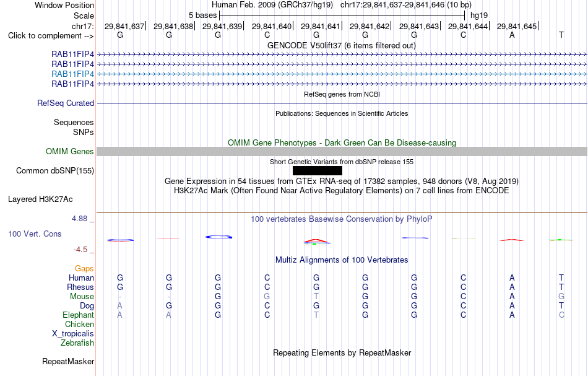The image size is (588, 376).
Task: Click the hg19 text beside the scale bar
Action: pos(479,15)
